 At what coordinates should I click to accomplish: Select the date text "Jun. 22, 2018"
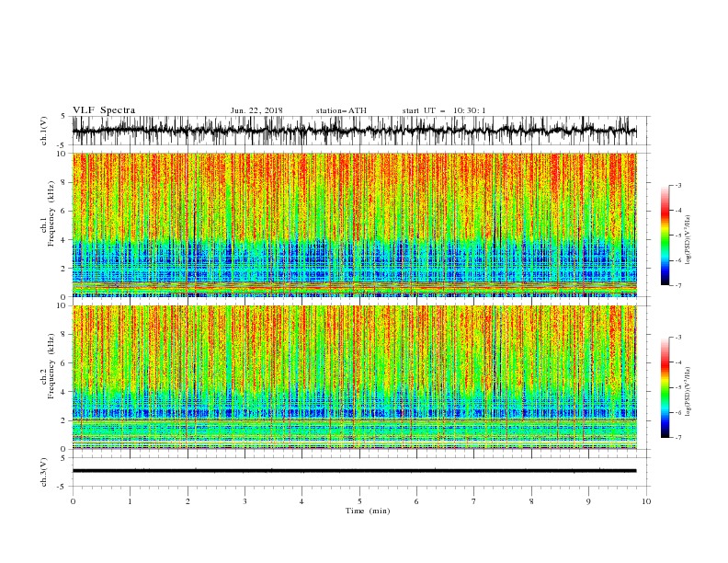(256, 110)
